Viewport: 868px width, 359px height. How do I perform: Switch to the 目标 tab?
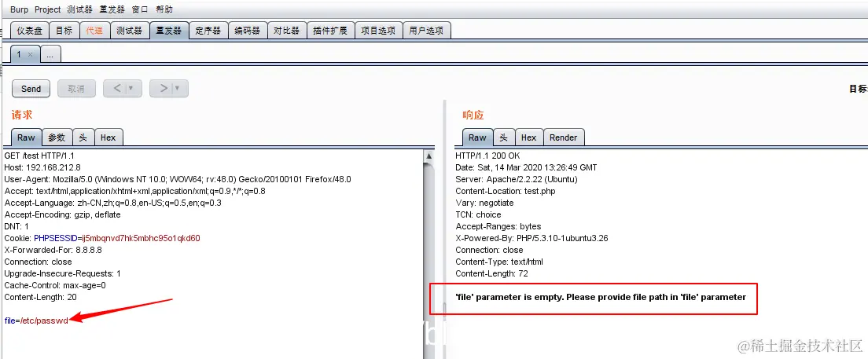(64, 31)
